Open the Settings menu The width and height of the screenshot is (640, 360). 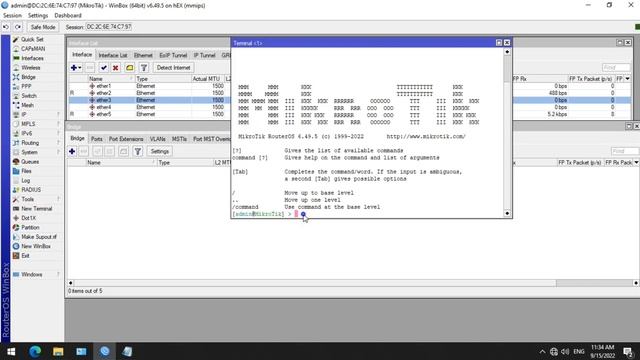(x=38, y=16)
